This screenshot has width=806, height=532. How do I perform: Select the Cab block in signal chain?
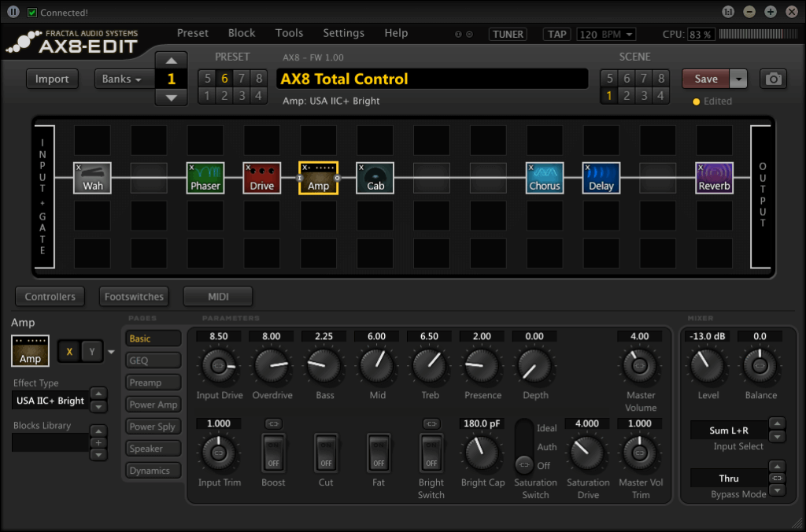tap(375, 178)
